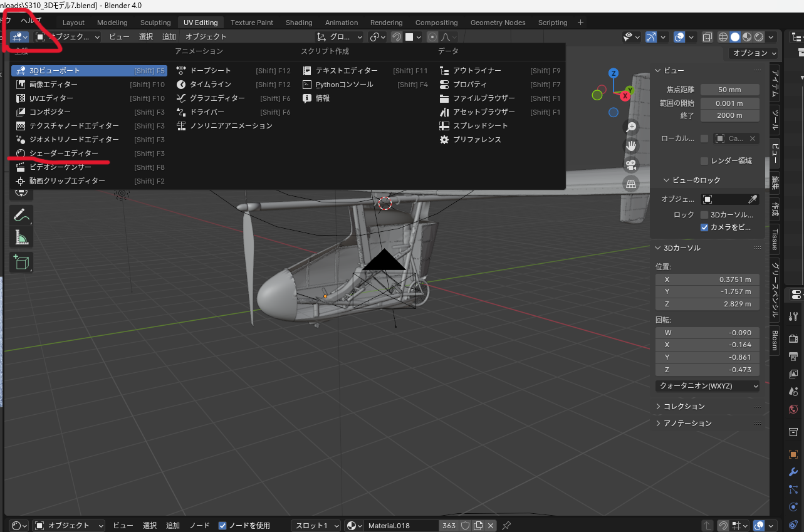Switch to the Shading workspace tab

click(299, 23)
